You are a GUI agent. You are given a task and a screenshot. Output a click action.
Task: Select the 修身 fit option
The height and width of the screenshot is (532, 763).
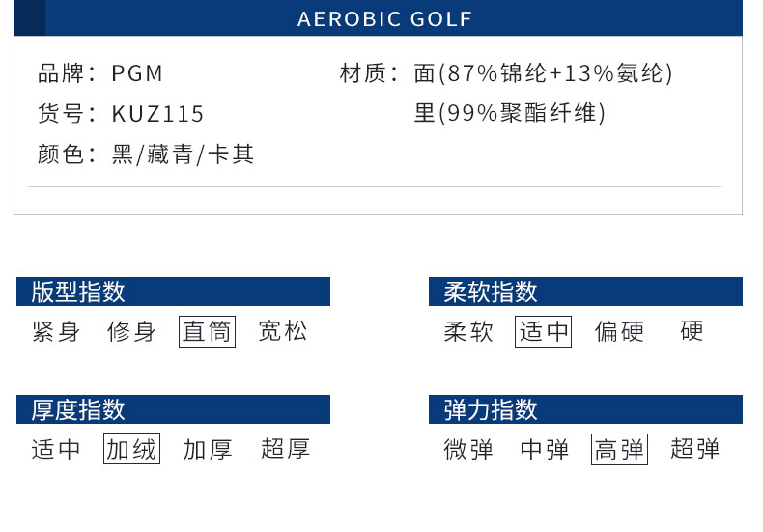(x=132, y=332)
